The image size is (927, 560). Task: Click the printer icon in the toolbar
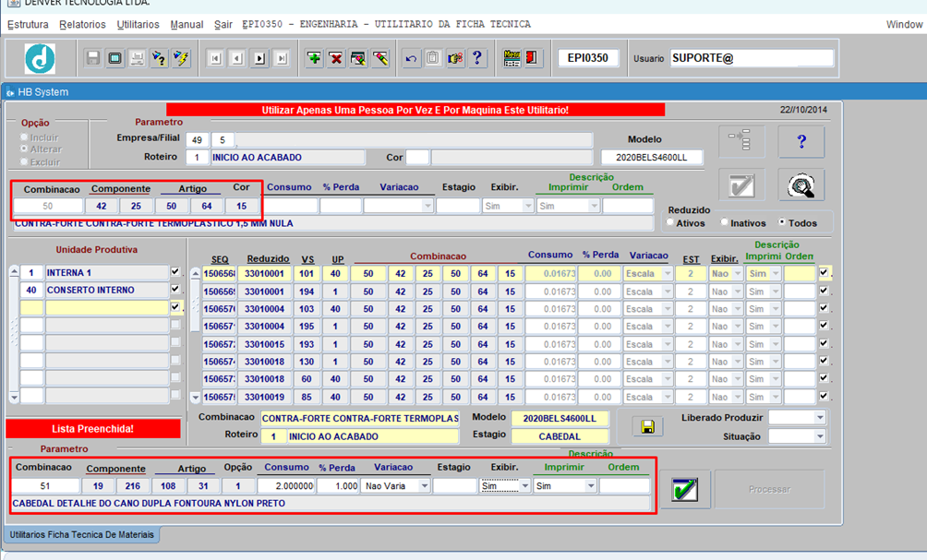click(x=138, y=58)
